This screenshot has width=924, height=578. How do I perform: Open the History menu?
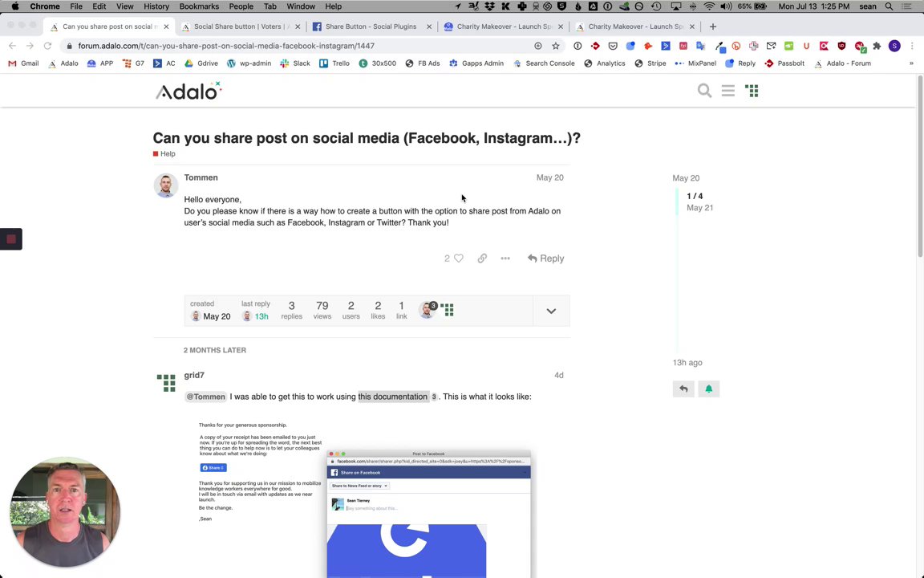(x=156, y=6)
